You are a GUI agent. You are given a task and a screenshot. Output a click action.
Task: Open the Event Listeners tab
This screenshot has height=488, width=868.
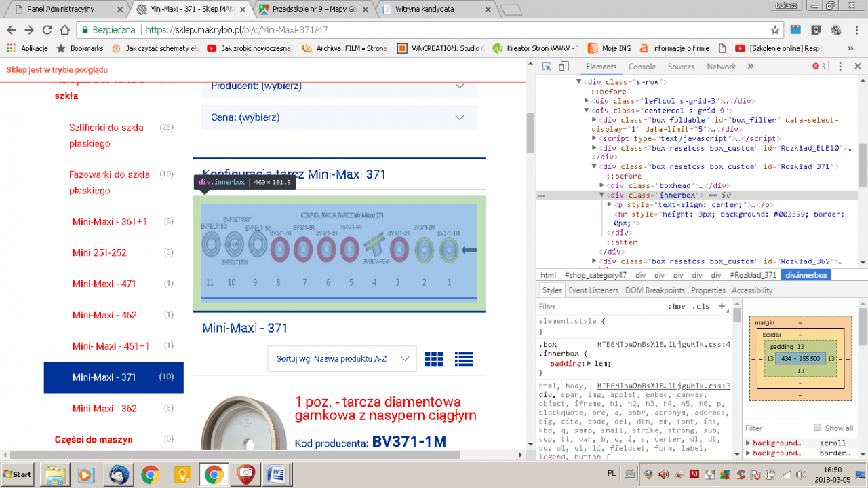(x=593, y=290)
